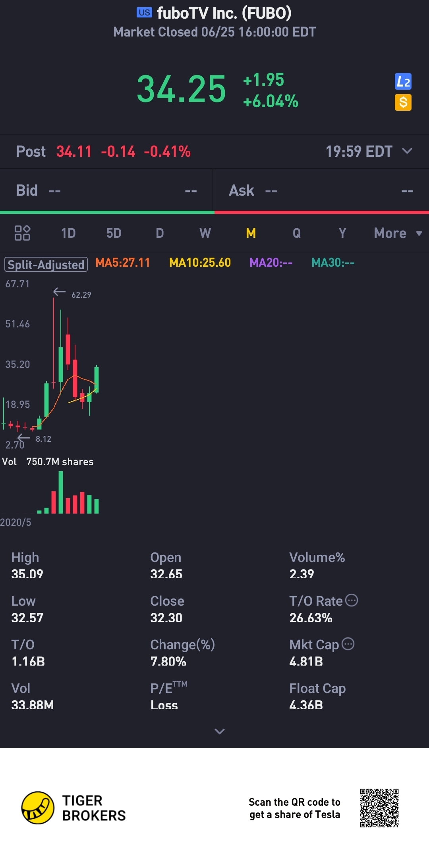
Task: Tap the orange dollar sign badge
Action: pos(403,102)
